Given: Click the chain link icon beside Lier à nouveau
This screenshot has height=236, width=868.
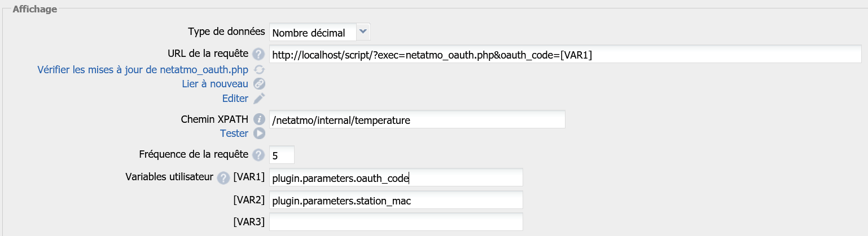Looking at the screenshot, I should point(259,84).
